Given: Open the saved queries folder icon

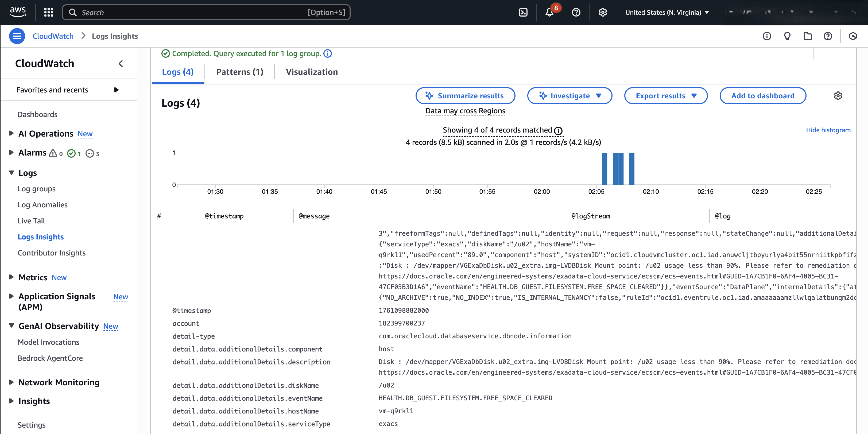Looking at the screenshot, I should click(x=808, y=36).
